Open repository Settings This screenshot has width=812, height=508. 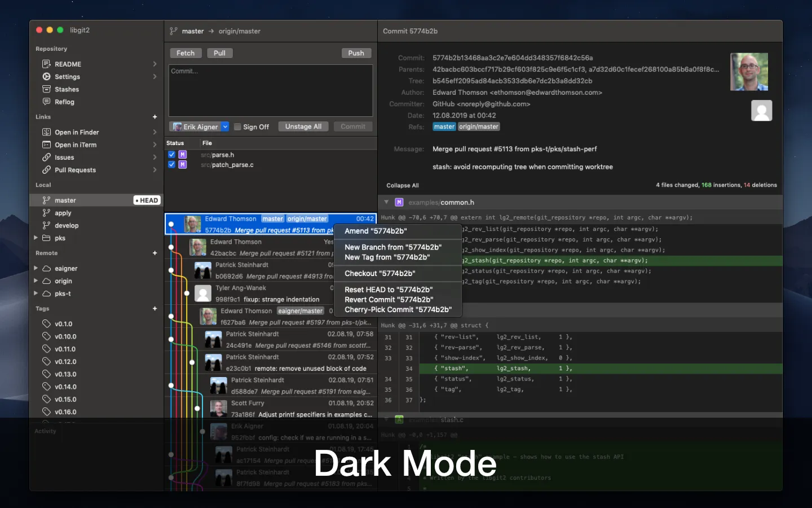tap(67, 76)
